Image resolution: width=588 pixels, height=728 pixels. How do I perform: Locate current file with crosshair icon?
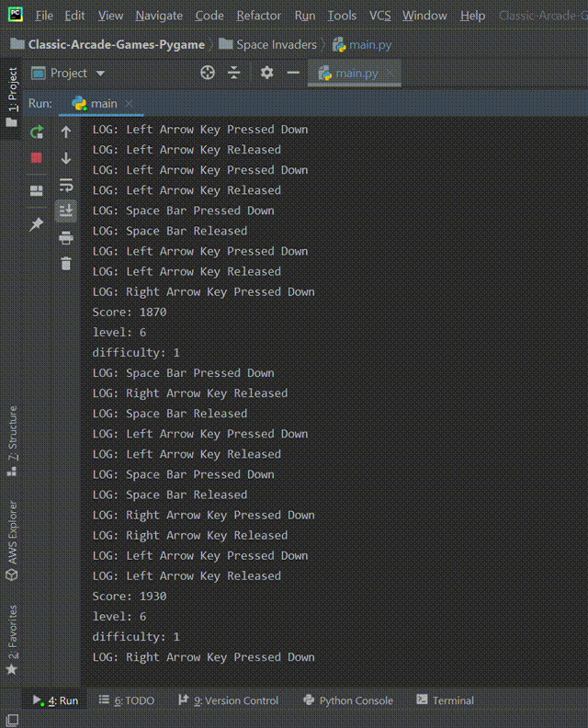point(208,73)
